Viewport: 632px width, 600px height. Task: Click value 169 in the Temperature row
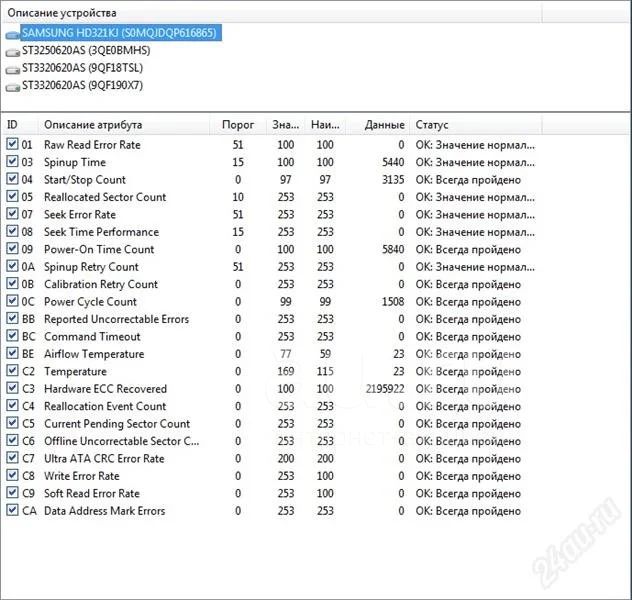(x=285, y=371)
